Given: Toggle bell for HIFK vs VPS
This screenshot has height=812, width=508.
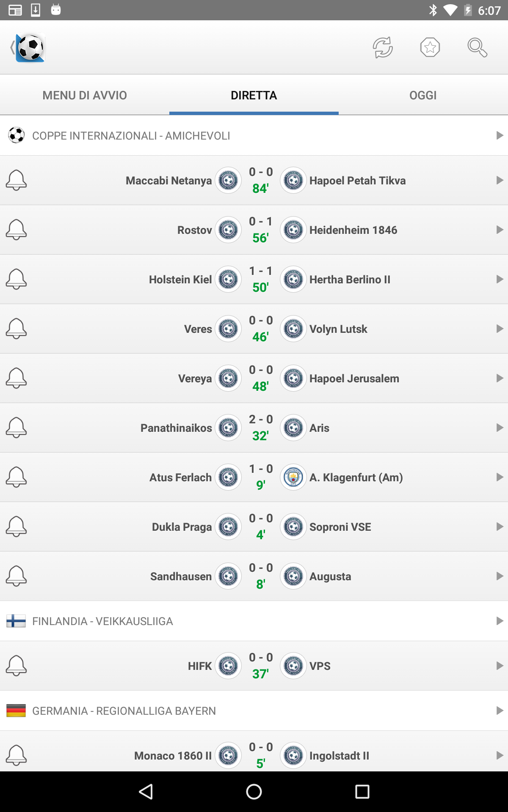Looking at the screenshot, I should [16, 666].
